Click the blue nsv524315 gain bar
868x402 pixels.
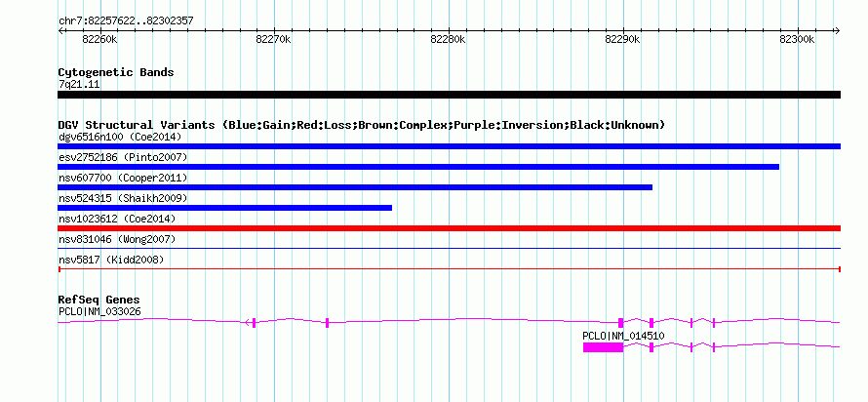(x=224, y=208)
